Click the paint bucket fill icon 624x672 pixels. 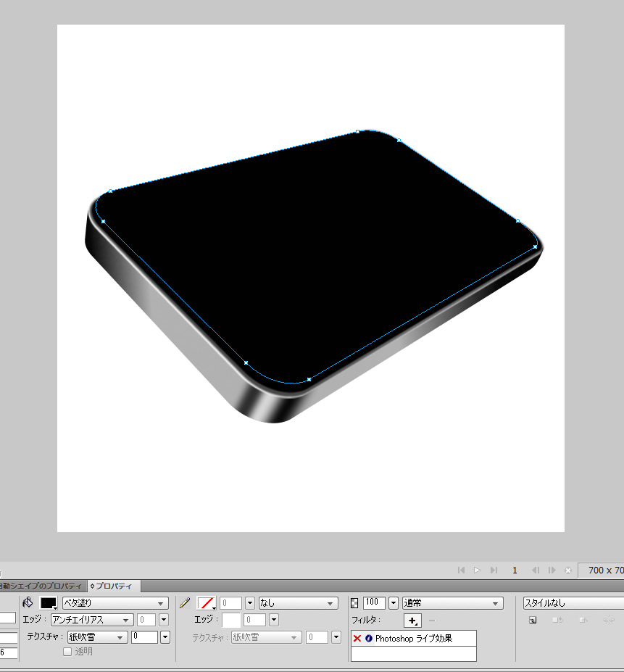[x=28, y=602]
